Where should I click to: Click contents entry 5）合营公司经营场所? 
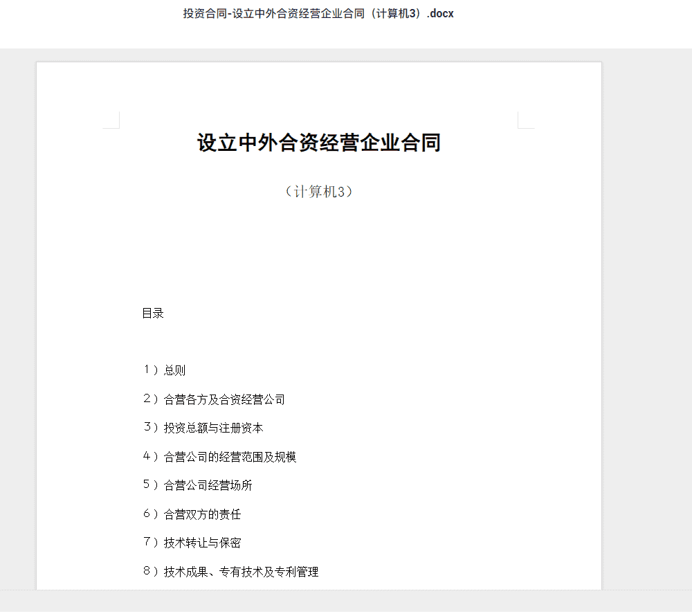click(197, 485)
